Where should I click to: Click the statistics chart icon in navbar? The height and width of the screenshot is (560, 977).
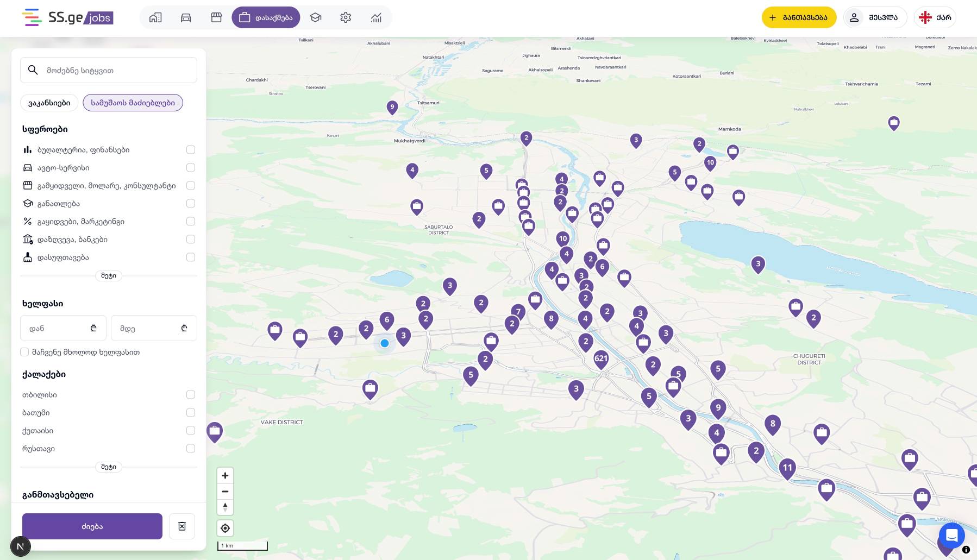(x=376, y=17)
